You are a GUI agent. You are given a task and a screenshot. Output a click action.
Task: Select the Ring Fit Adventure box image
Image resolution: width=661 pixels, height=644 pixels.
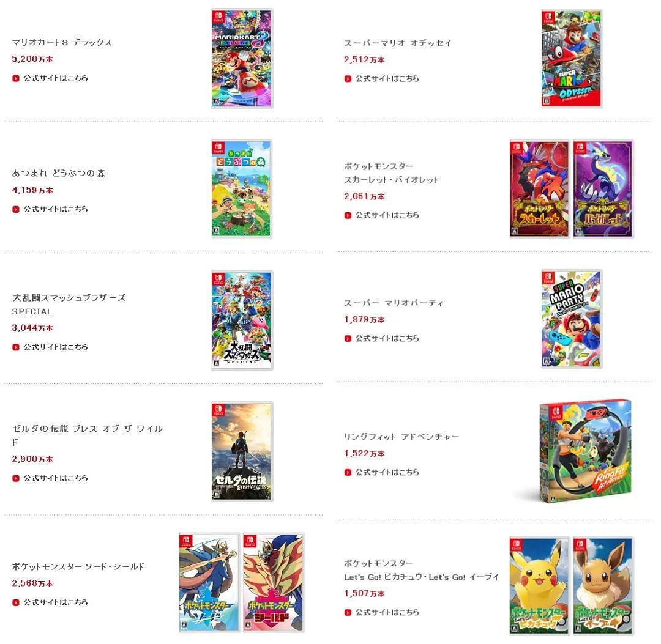click(x=586, y=451)
